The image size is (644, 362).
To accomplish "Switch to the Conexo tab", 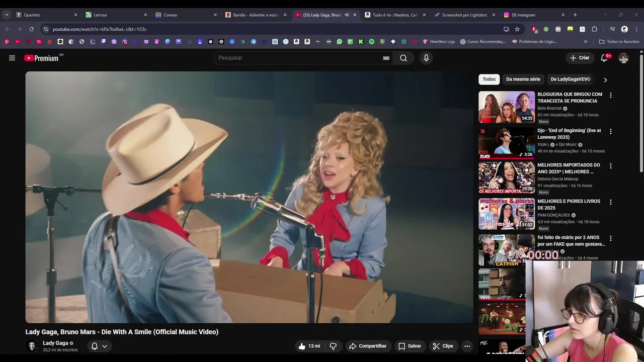I will point(185,15).
